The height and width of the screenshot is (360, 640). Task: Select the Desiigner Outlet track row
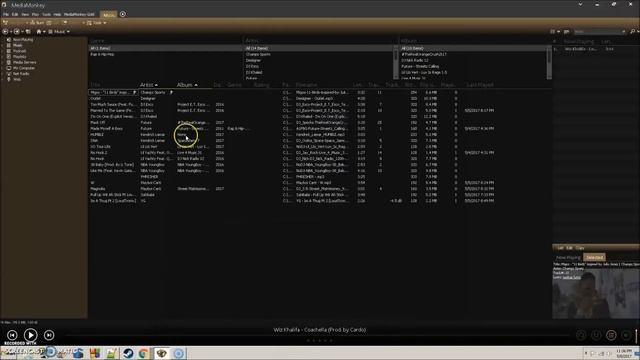[x=292, y=98]
